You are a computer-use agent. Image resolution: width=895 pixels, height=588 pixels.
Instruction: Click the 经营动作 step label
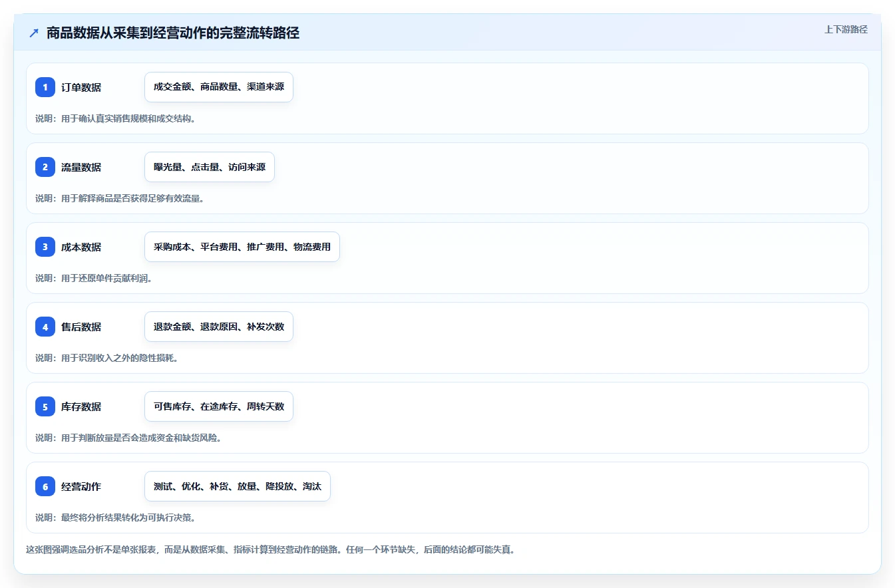coord(81,486)
